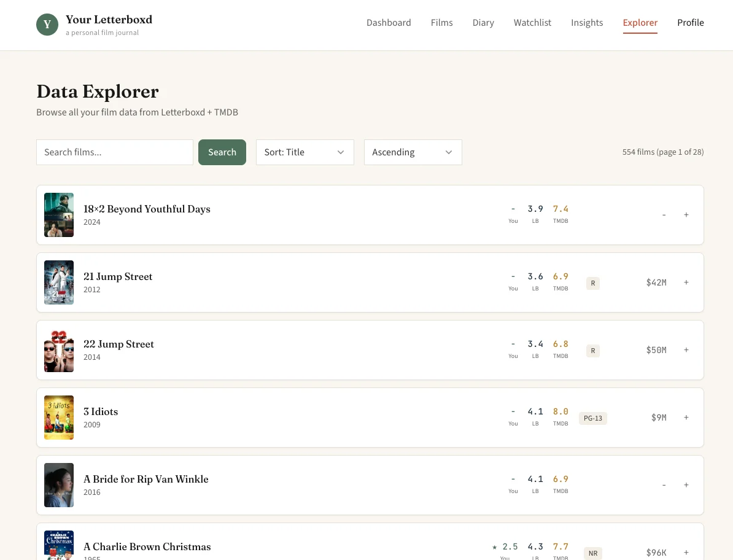This screenshot has height=560, width=733.
Task: Open the Ascending order dropdown
Action: [413, 152]
